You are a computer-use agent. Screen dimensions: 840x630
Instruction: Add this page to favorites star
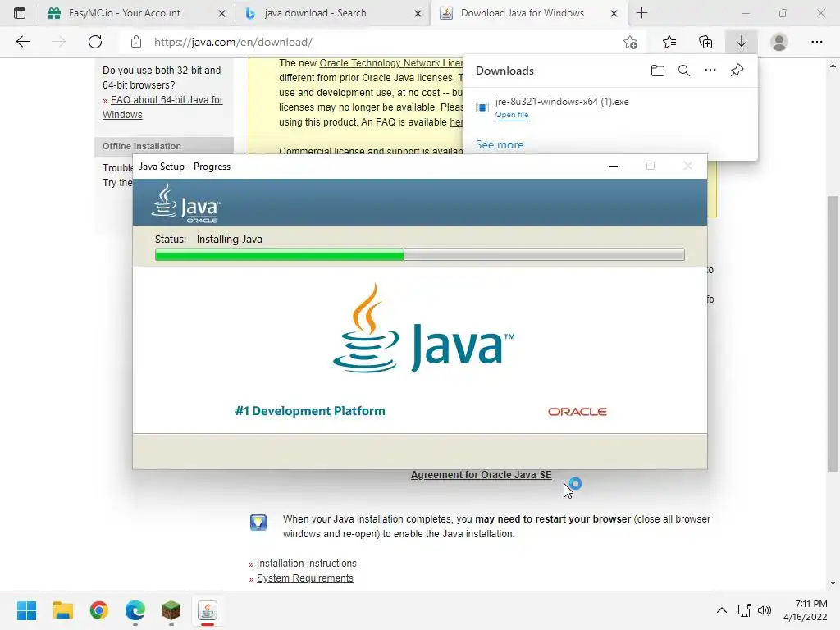click(x=631, y=42)
